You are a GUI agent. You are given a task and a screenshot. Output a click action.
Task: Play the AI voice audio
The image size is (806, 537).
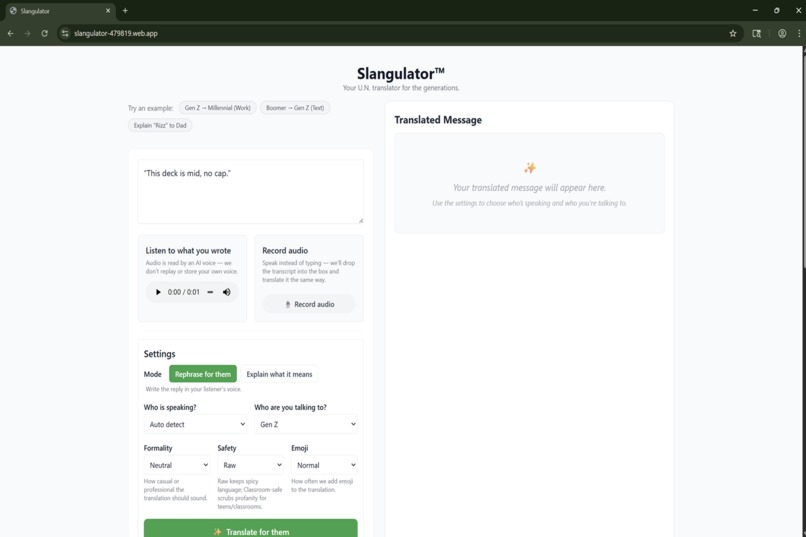(158, 292)
